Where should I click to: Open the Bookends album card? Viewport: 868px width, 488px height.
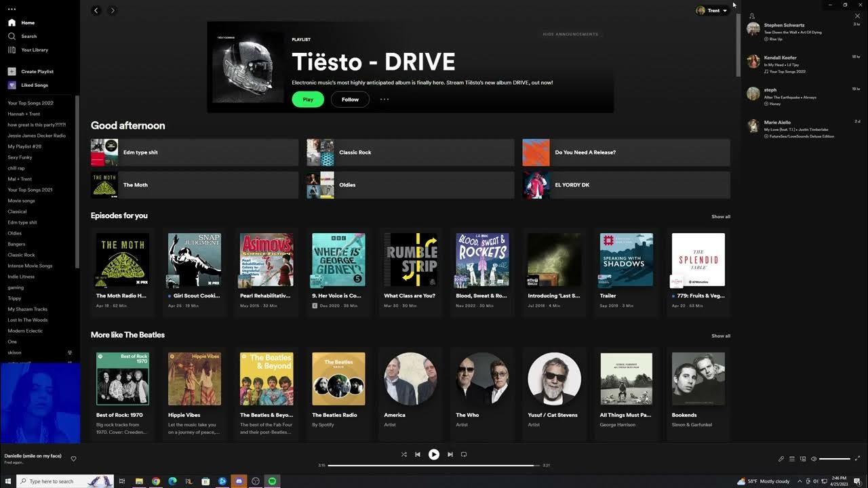pos(698,394)
